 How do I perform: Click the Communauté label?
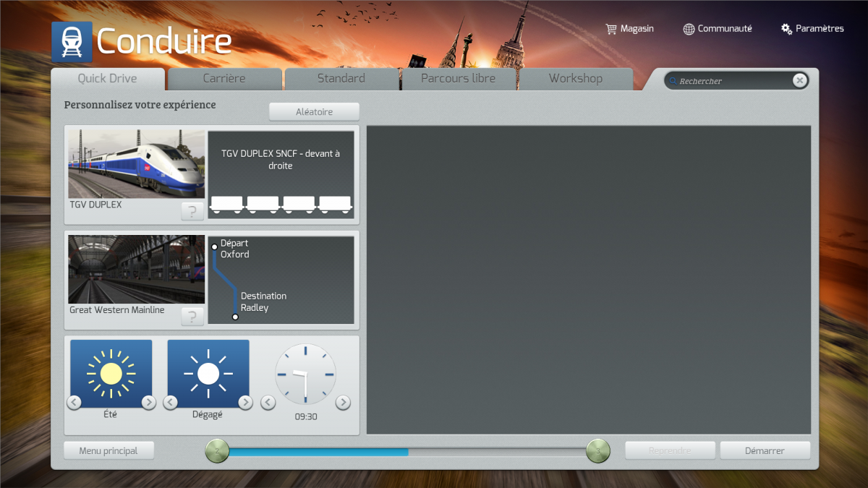click(x=725, y=29)
